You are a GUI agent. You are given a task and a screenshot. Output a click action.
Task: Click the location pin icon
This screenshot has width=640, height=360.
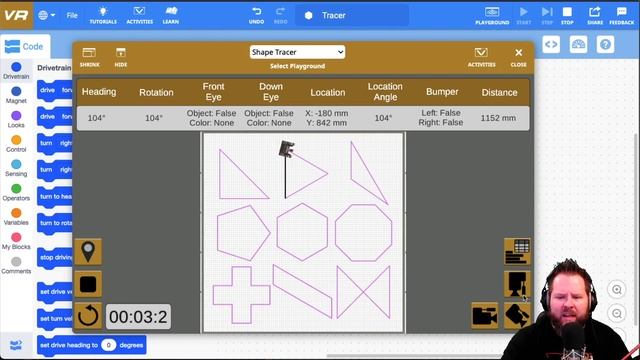(88, 252)
